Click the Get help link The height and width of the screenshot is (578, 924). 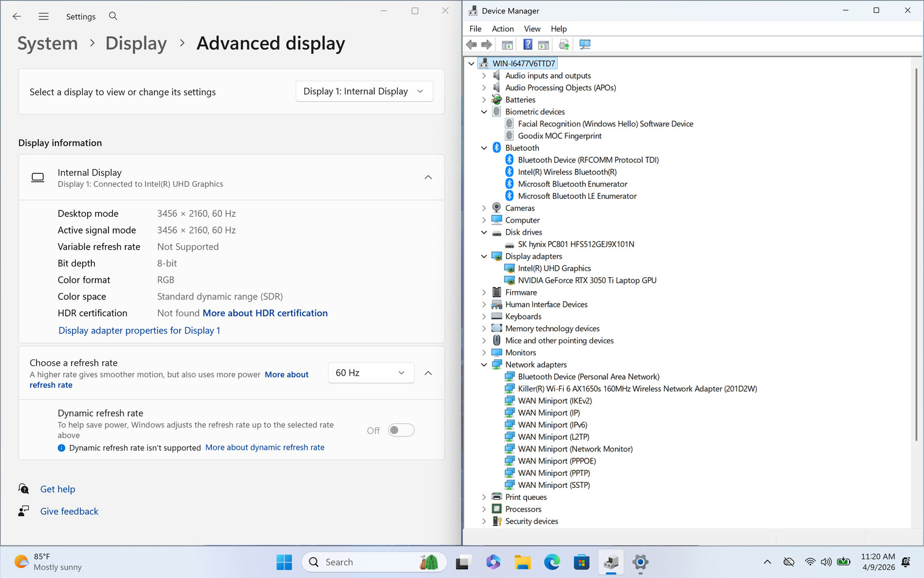click(x=58, y=489)
